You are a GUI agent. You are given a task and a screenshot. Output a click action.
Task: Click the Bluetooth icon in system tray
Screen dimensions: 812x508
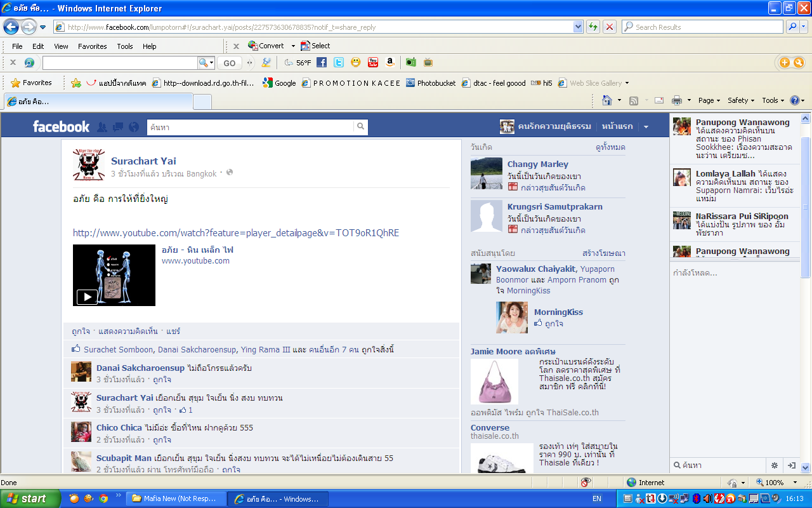point(696,498)
